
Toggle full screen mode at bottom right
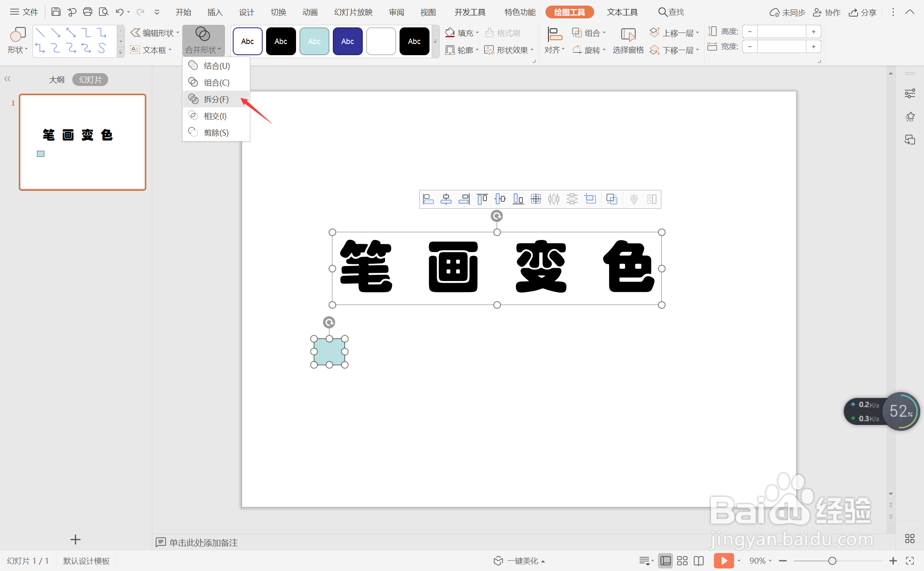[909, 561]
